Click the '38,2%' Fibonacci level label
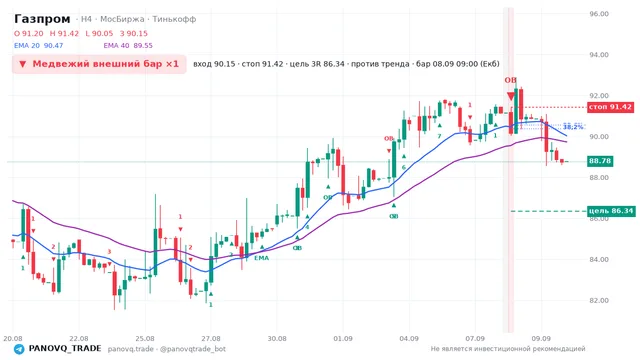The image size is (640, 360). [x=573, y=127]
